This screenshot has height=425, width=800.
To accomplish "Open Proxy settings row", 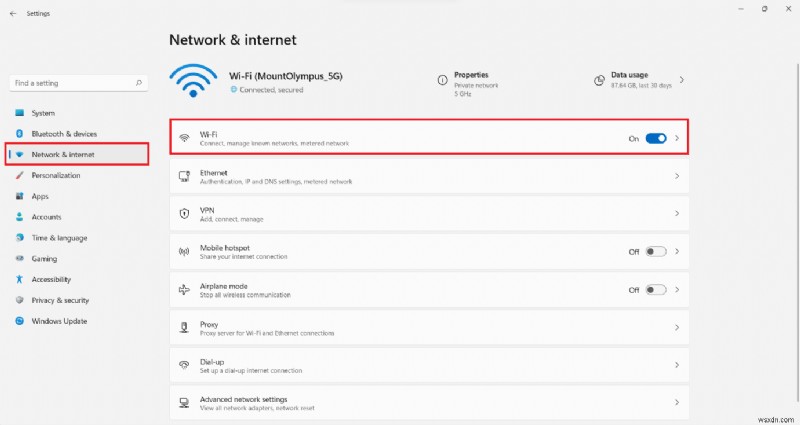I will coord(429,328).
